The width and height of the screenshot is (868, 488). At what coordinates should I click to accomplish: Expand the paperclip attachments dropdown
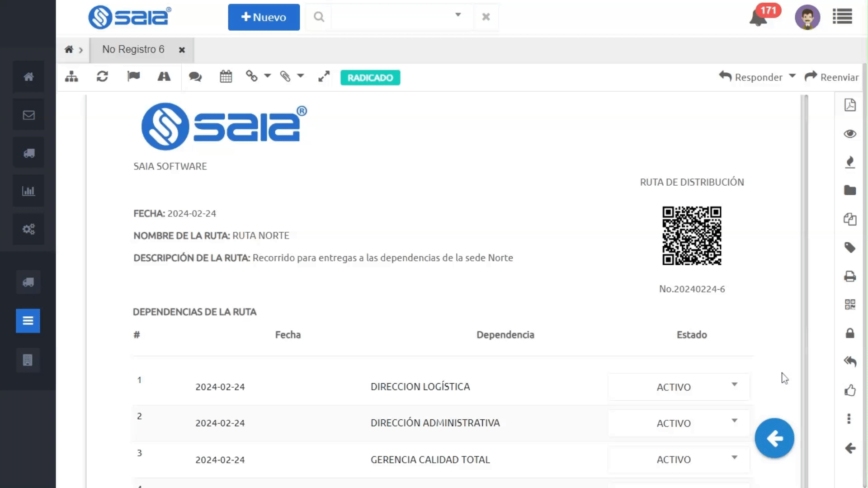point(301,76)
